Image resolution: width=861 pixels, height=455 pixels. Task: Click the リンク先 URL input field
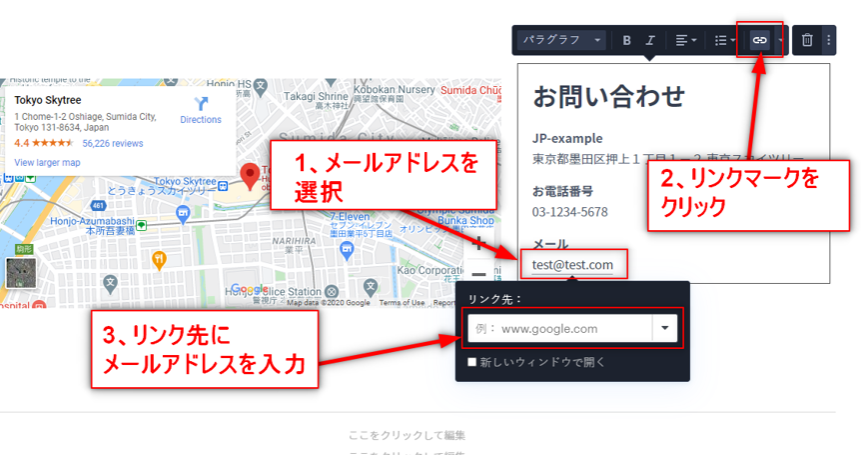pos(558,328)
